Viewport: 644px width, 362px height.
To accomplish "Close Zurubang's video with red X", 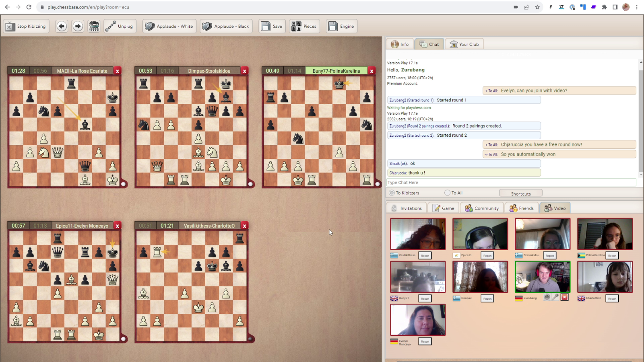I will (x=564, y=297).
